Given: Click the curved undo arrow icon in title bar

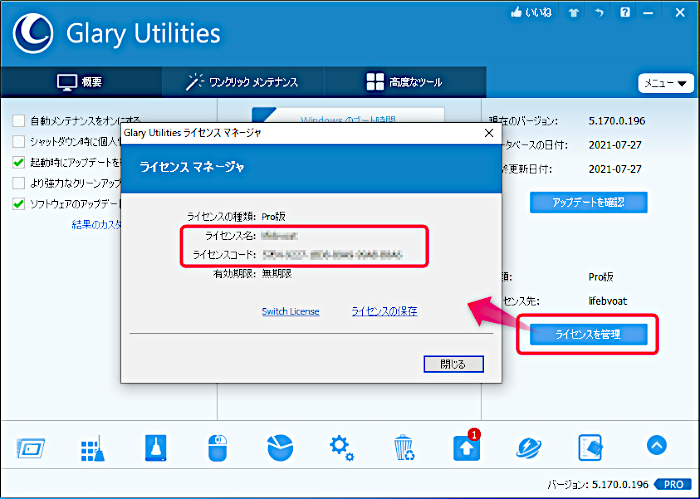Looking at the screenshot, I should tap(600, 12).
